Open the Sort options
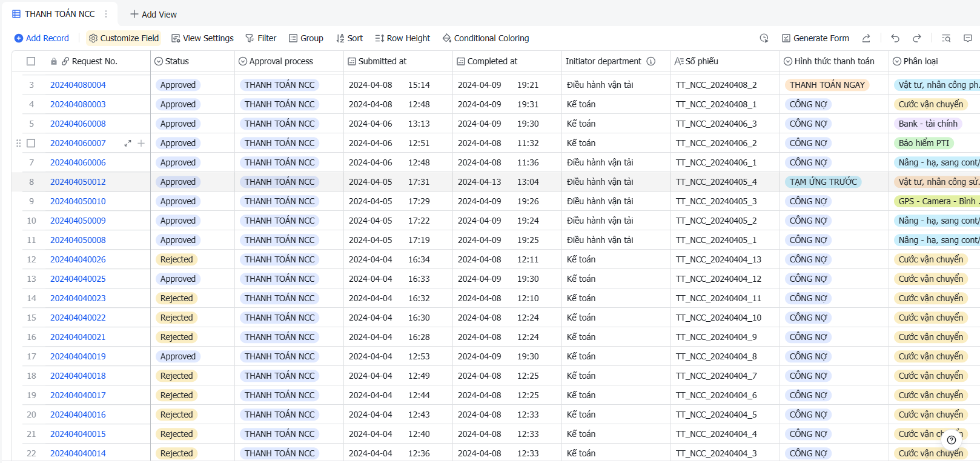The height and width of the screenshot is (463, 980). tap(349, 38)
